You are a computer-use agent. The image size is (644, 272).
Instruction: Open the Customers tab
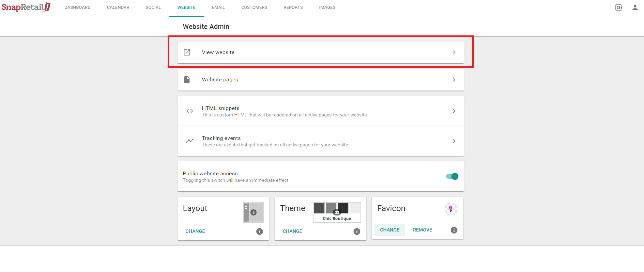[x=254, y=7]
